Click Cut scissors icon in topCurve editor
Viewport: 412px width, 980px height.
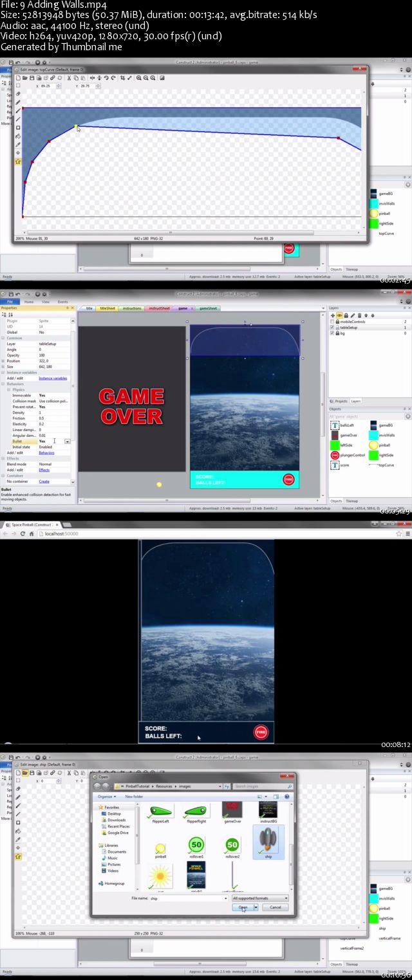pyautogui.click(x=69, y=78)
